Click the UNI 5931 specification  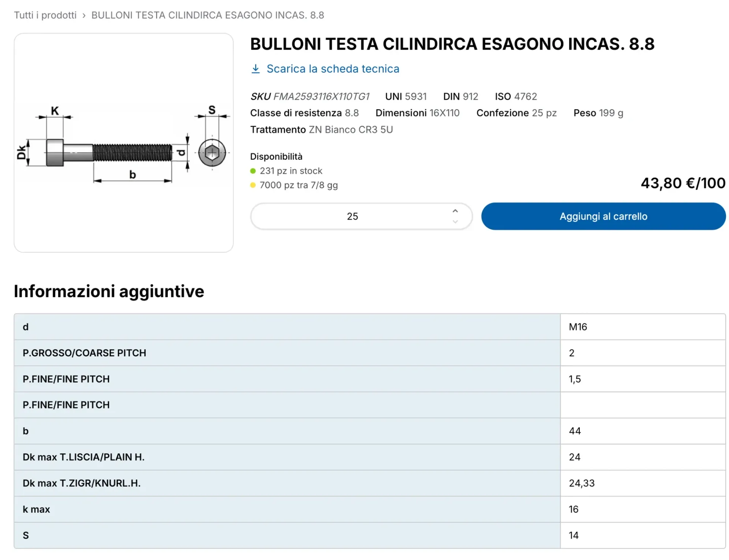click(x=406, y=96)
